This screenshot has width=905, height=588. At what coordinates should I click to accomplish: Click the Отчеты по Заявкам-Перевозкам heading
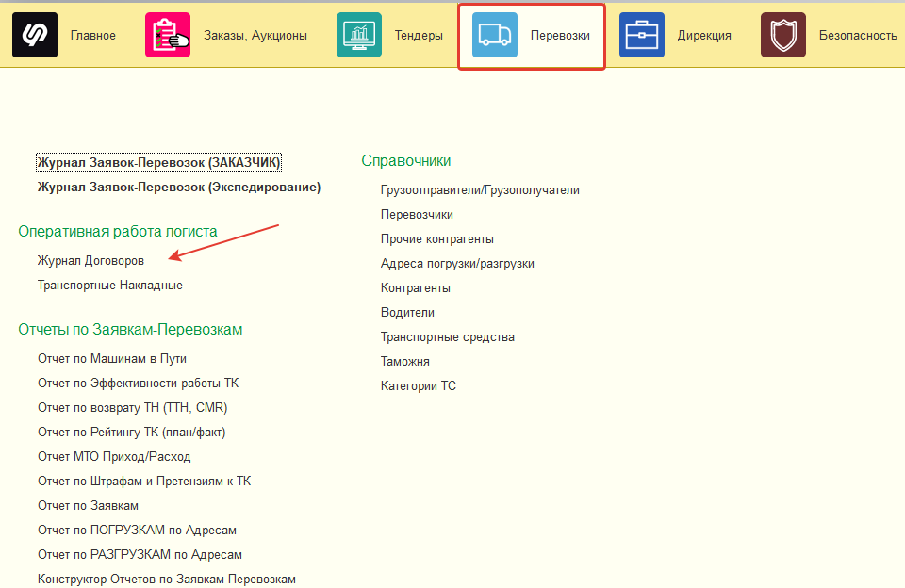click(130, 330)
